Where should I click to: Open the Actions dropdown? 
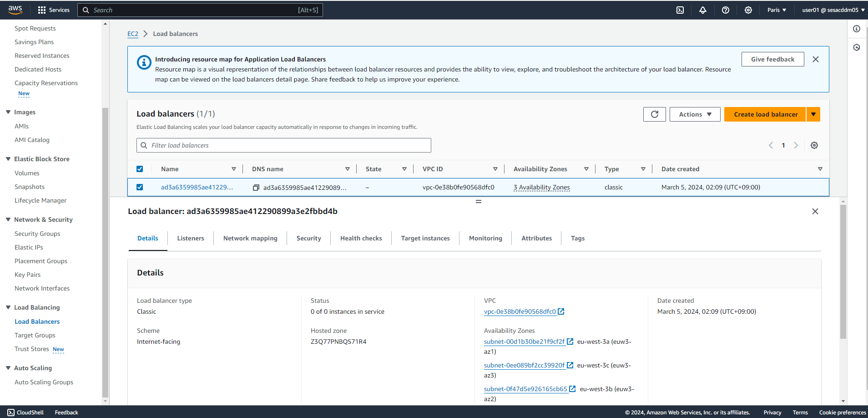pyautogui.click(x=695, y=114)
